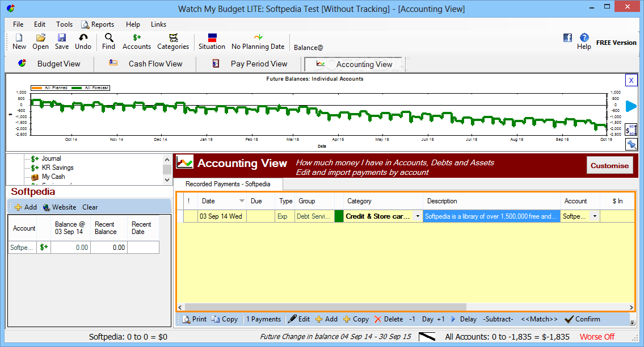Click the pin icon beside chart
The image size is (644, 347).
[x=632, y=144]
